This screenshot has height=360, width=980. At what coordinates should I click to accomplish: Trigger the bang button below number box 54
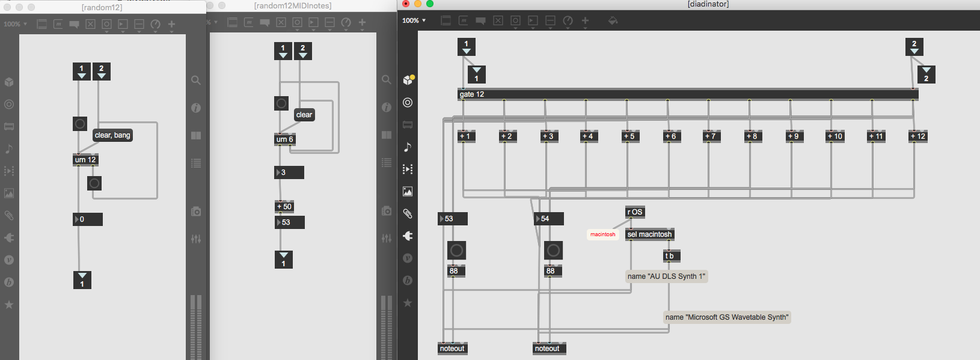point(553,250)
